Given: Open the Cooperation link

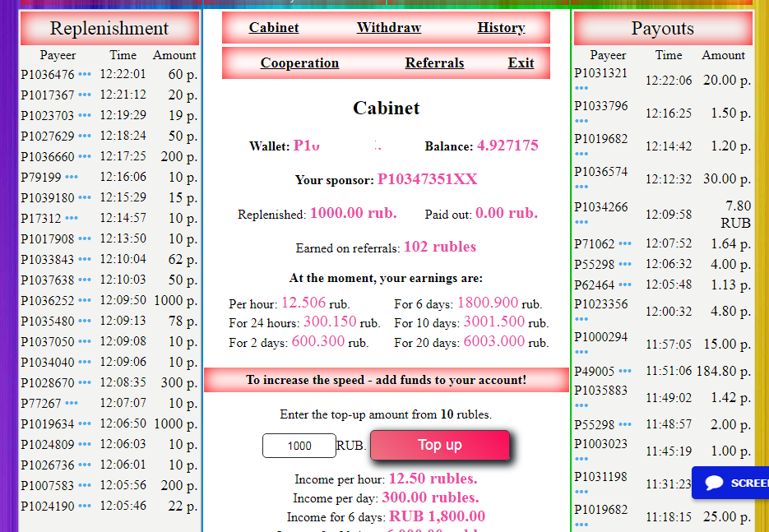Looking at the screenshot, I should coord(299,63).
